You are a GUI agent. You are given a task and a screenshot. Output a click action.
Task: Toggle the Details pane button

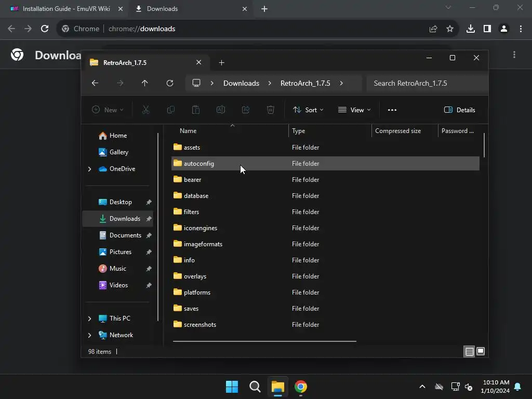459,110
